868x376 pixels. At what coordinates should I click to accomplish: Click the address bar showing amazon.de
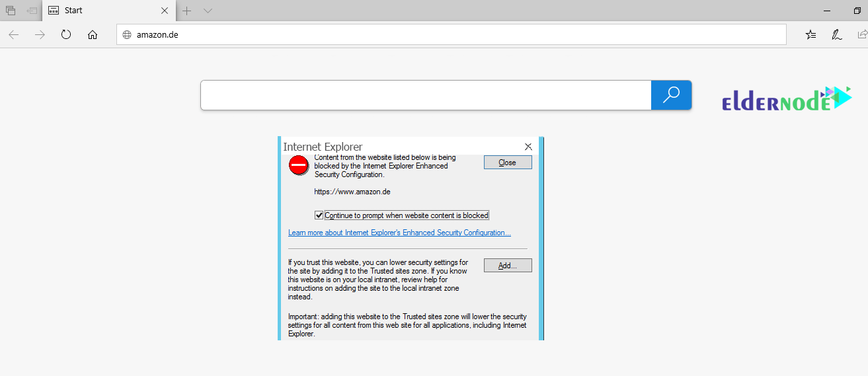coord(452,34)
